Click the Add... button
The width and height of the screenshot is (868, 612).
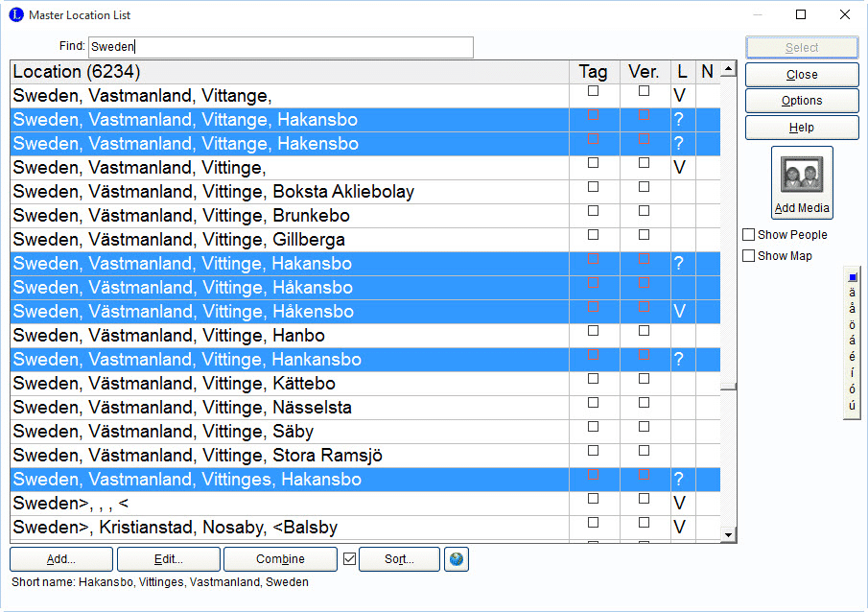(x=60, y=559)
